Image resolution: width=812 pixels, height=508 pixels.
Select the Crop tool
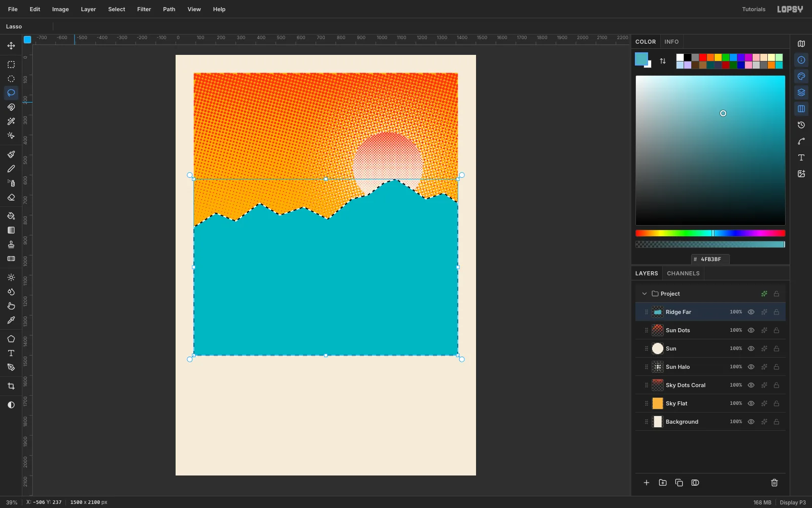click(11, 386)
